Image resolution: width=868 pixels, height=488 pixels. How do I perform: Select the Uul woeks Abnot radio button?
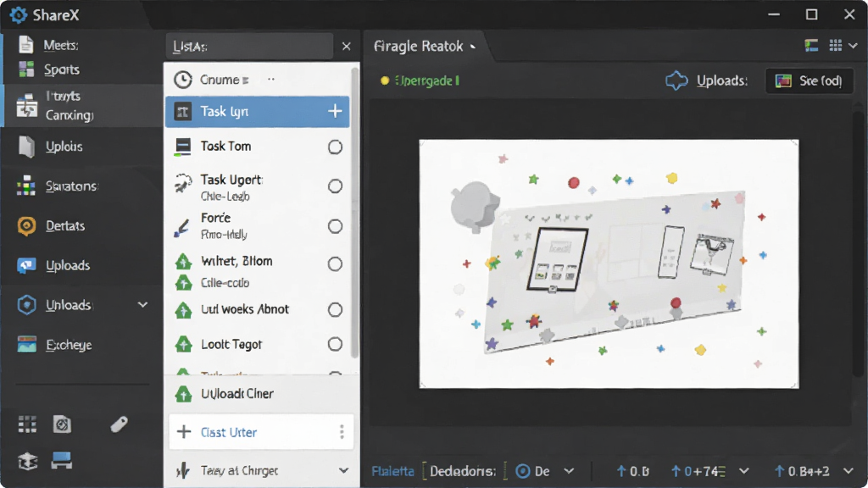335,310
